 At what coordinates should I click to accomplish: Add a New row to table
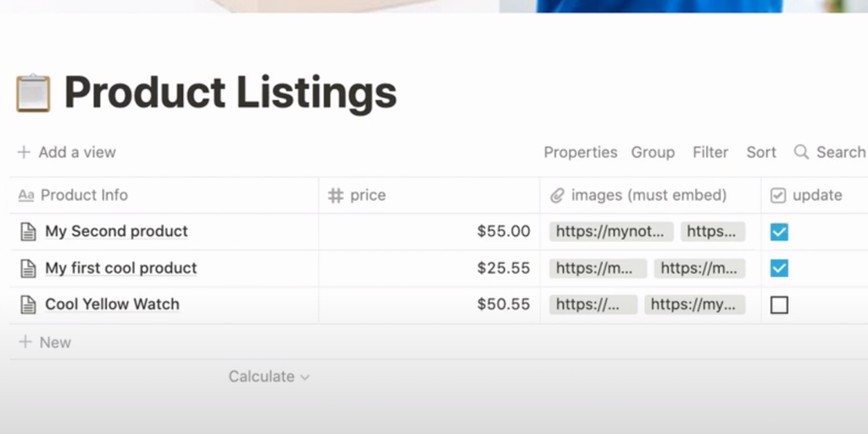tap(45, 342)
